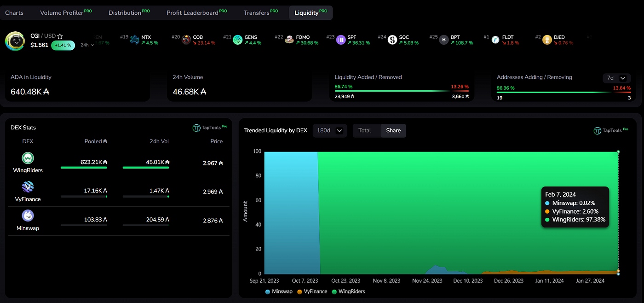Screen dimensions: 644x303
Task: Click the VyFinance DEX logo
Action: point(28,187)
